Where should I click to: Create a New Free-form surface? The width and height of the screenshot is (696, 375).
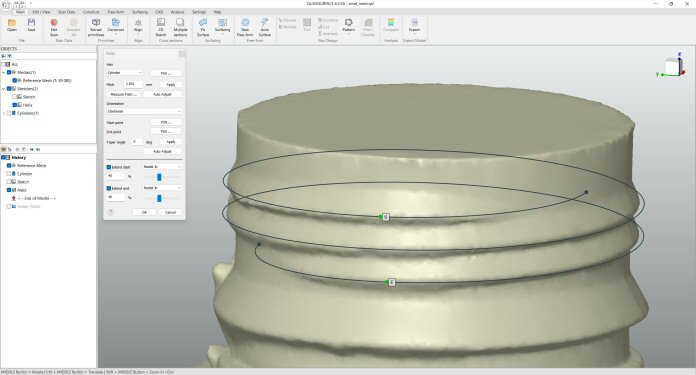[x=245, y=27]
